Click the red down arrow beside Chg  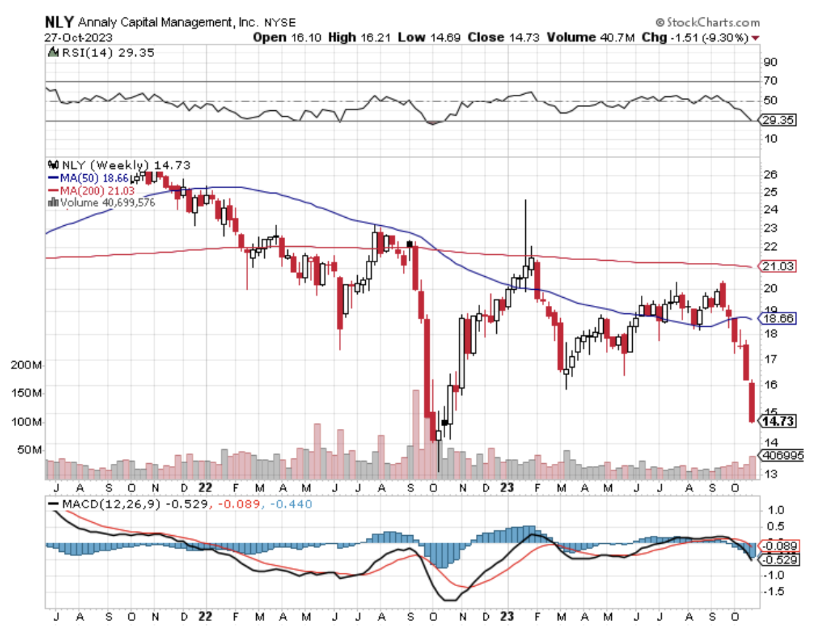756,38
